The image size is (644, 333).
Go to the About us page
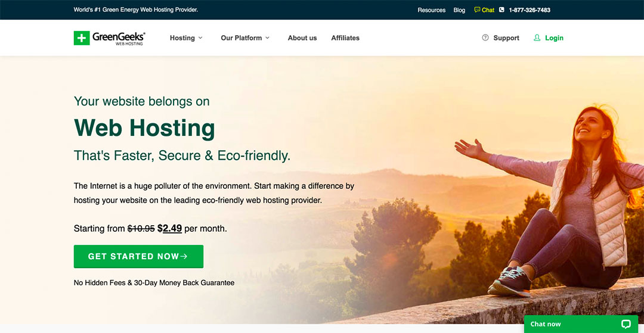[302, 38]
